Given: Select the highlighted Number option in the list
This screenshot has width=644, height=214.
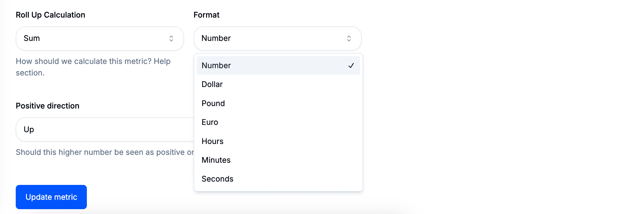Looking at the screenshot, I should point(216,65).
